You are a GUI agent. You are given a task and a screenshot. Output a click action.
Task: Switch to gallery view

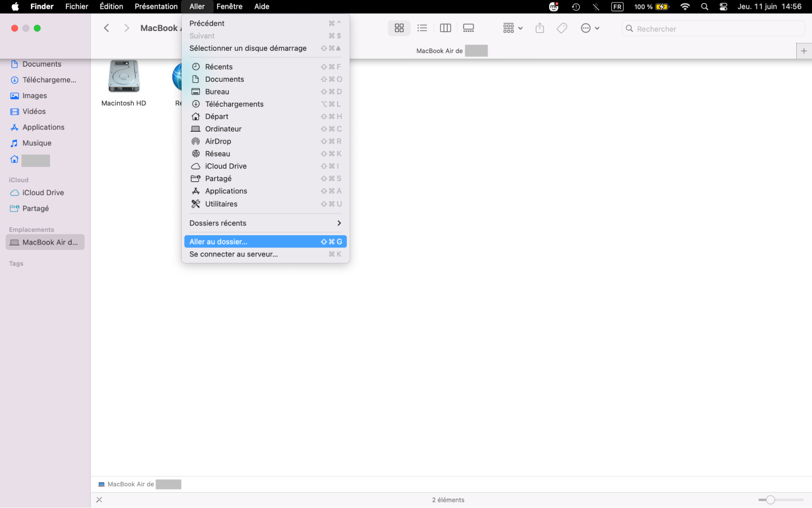pos(468,28)
